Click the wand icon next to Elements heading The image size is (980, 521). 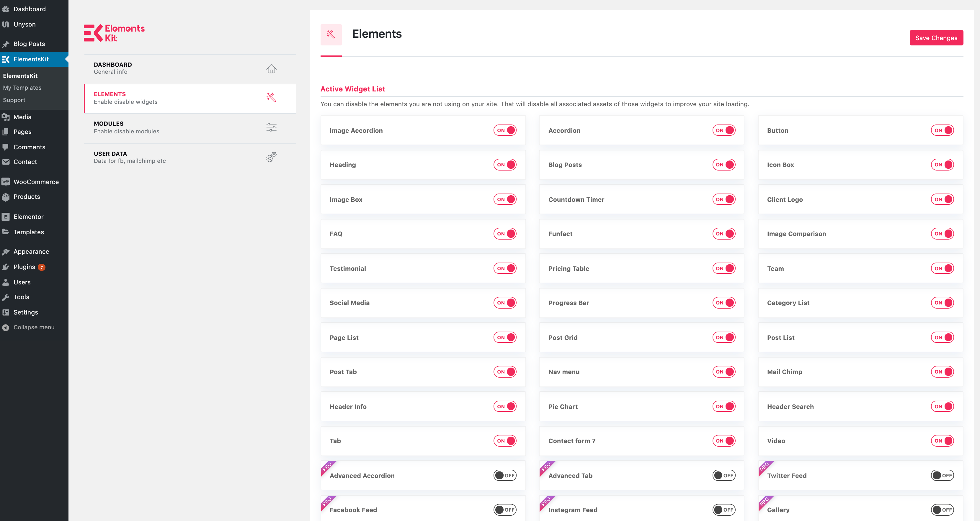coord(331,35)
